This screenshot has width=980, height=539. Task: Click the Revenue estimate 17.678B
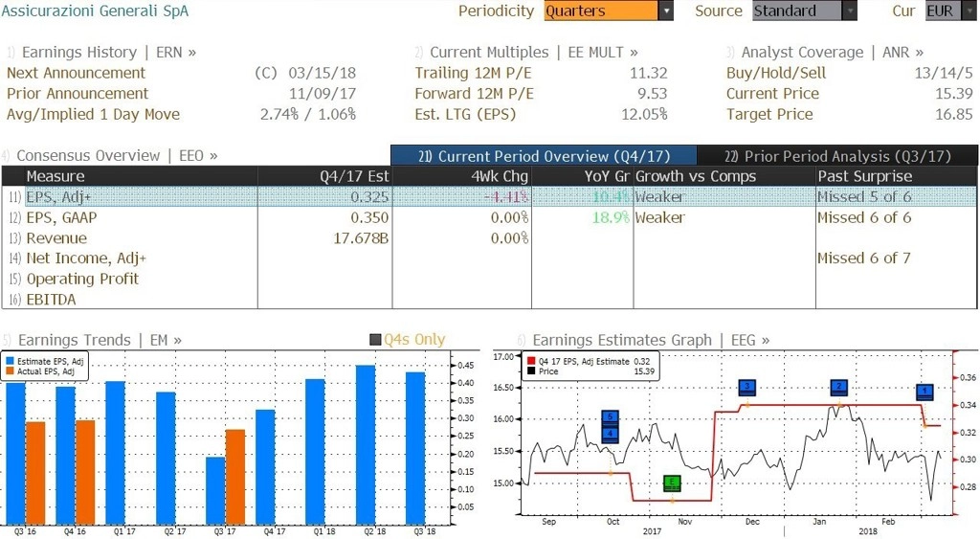[x=361, y=238]
